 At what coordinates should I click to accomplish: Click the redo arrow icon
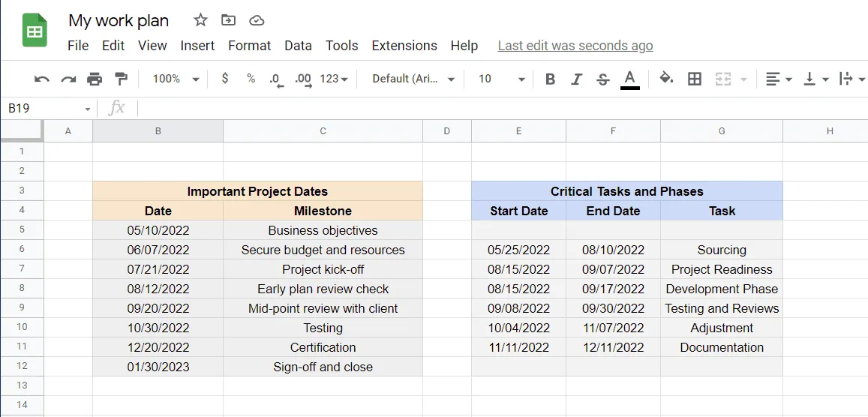click(x=68, y=79)
